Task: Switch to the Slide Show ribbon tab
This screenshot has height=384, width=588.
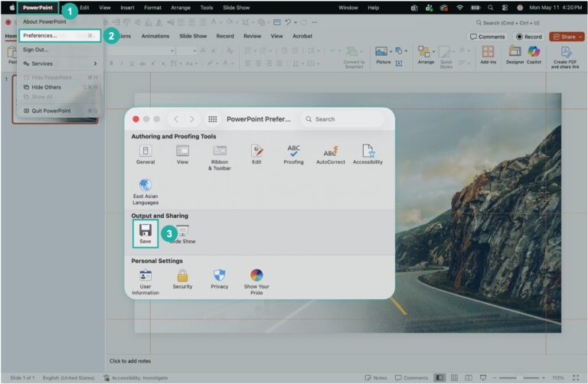Action: 193,36
